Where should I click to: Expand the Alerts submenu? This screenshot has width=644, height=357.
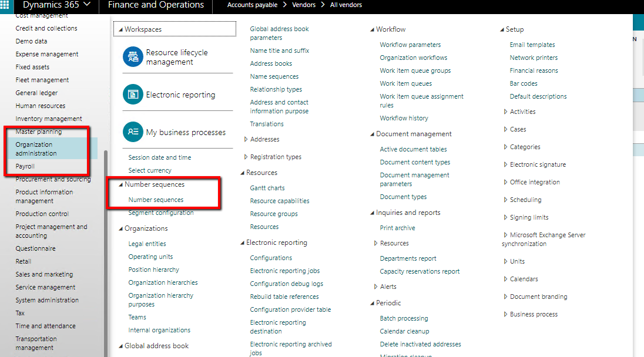(375, 287)
